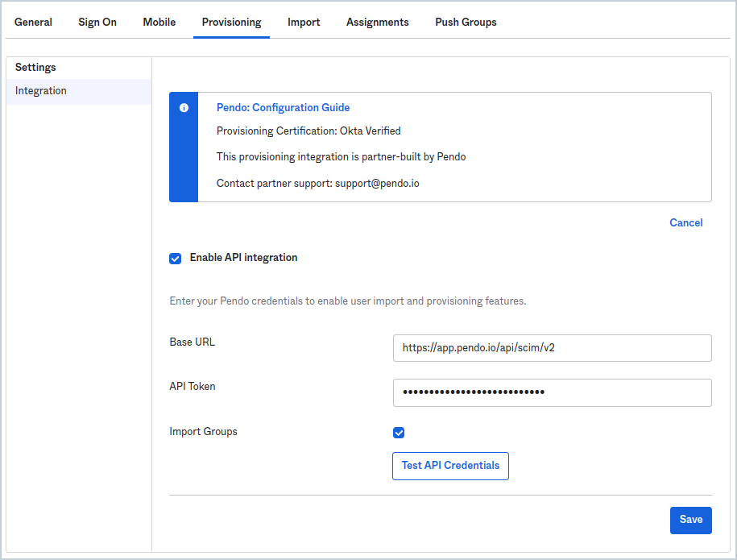The width and height of the screenshot is (737, 560).
Task: Uncheck the Import Groups checkbox
Action: point(399,433)
